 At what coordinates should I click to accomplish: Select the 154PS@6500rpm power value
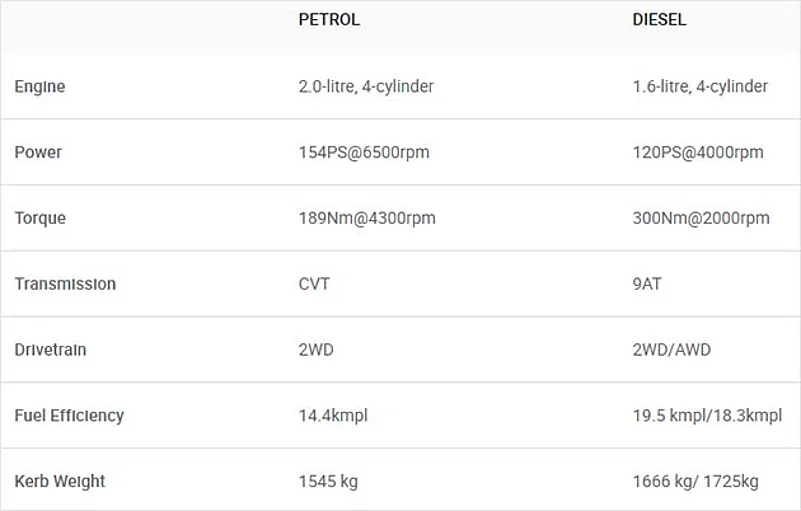tap(364, 153)
